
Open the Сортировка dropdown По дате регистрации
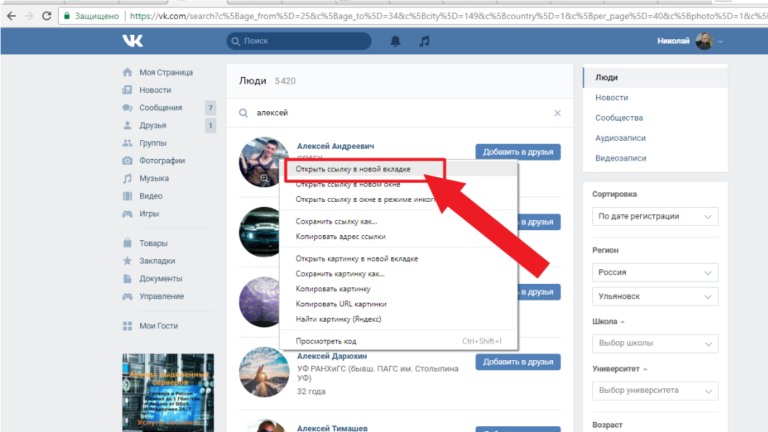pos(655,216)
